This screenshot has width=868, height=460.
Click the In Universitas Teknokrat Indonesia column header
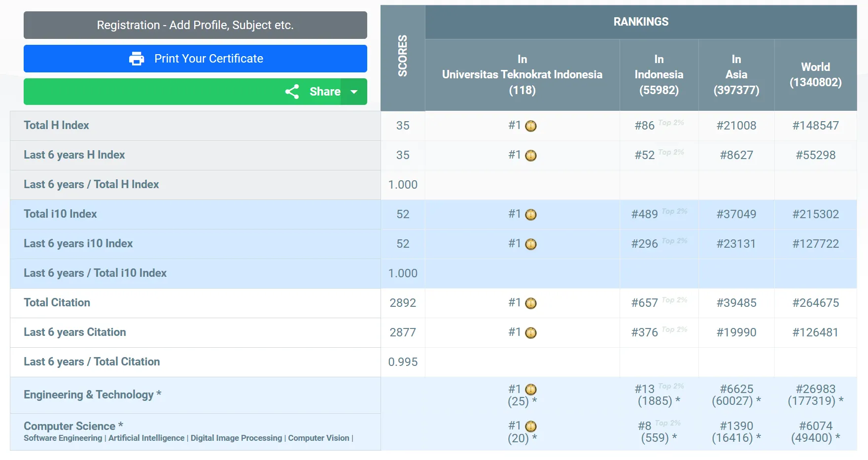click(522, 74)
